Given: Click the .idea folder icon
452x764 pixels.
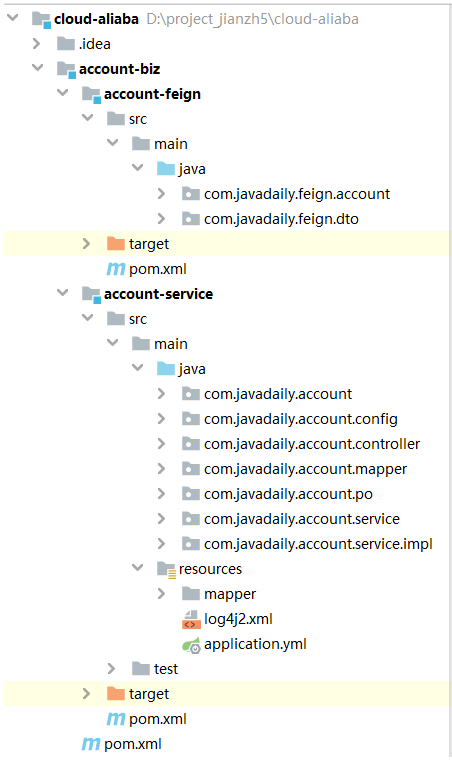Looking at the screenshot, I should [66, 44].
